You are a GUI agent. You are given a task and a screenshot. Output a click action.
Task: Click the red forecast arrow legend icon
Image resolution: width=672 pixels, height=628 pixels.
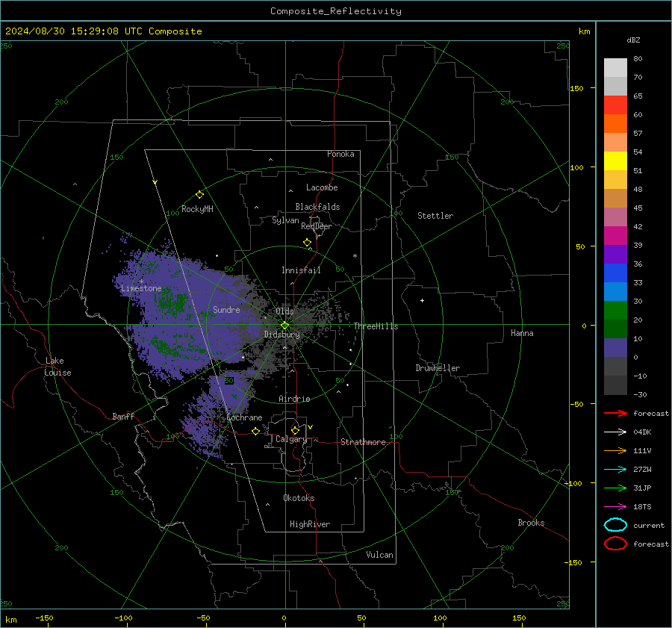[x=615, y=413]
